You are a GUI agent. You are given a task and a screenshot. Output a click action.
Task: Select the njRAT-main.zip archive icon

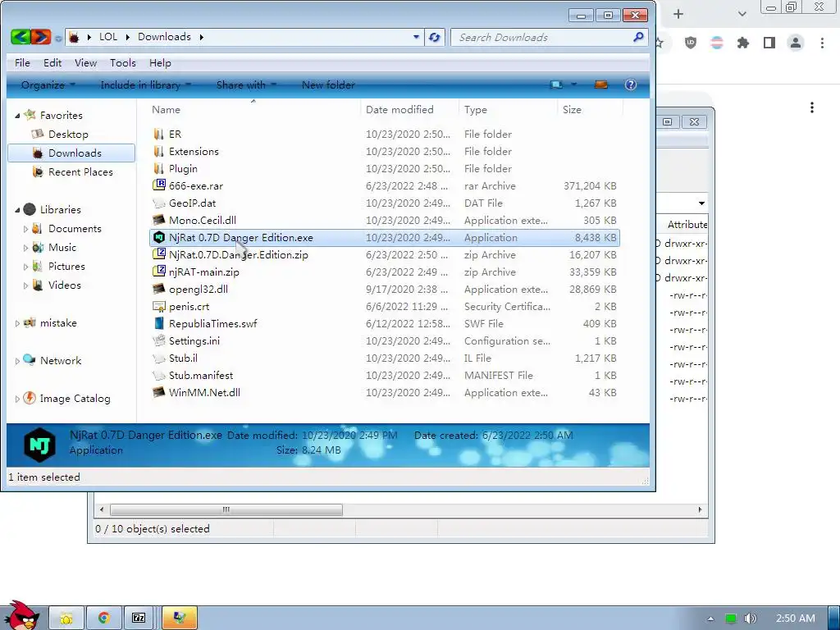point(159,272)
